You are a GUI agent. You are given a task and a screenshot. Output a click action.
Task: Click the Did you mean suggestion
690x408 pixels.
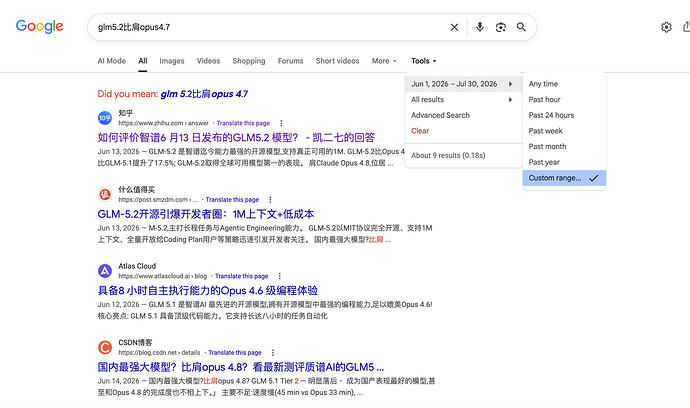click(x=204, y=94)
